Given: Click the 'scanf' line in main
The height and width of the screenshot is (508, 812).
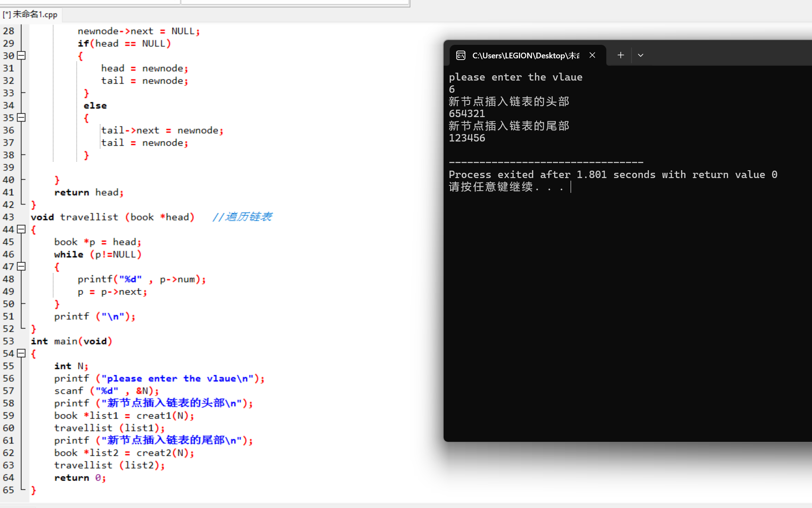Looking at the screenshot, I should tap(107, 391).
